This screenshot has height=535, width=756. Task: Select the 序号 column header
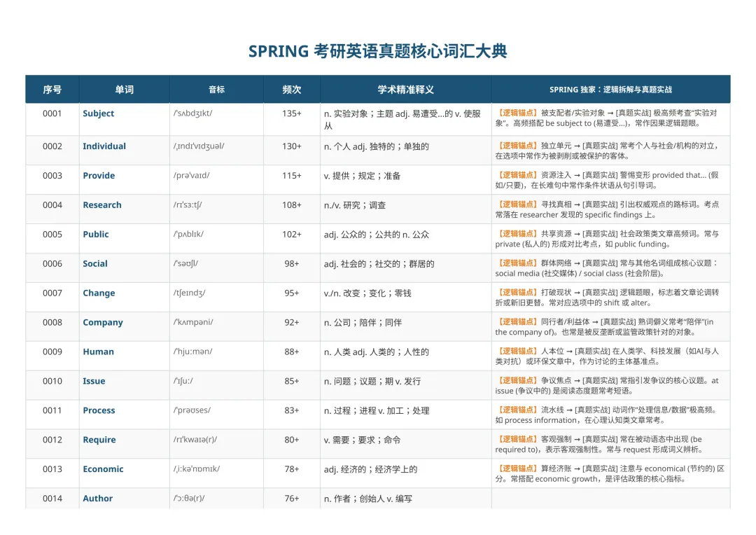[x=52, y=89]
